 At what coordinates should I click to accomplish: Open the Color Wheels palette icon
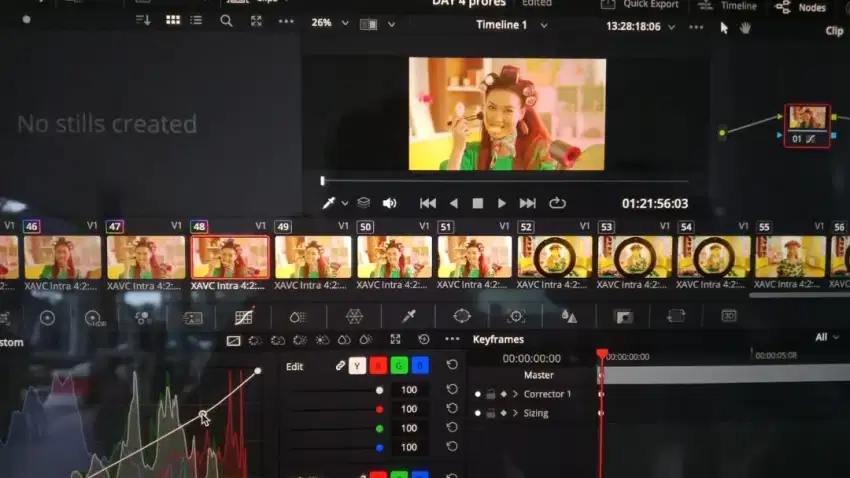(x=47, y=318)
